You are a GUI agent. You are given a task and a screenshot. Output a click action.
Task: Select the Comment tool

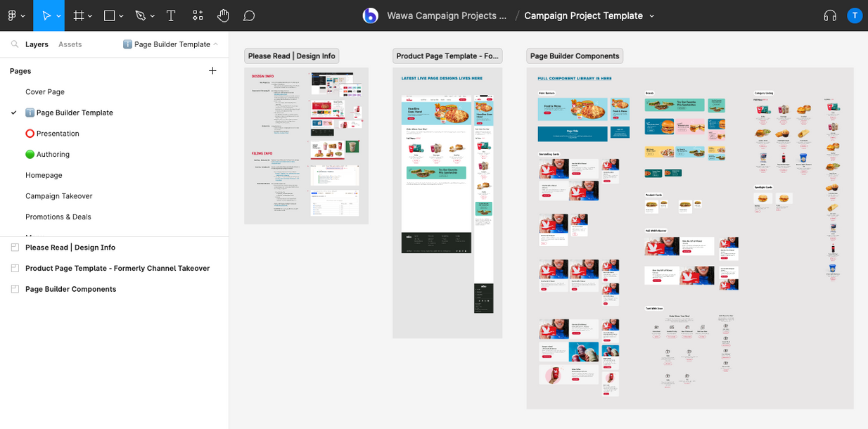coord(249,15)
